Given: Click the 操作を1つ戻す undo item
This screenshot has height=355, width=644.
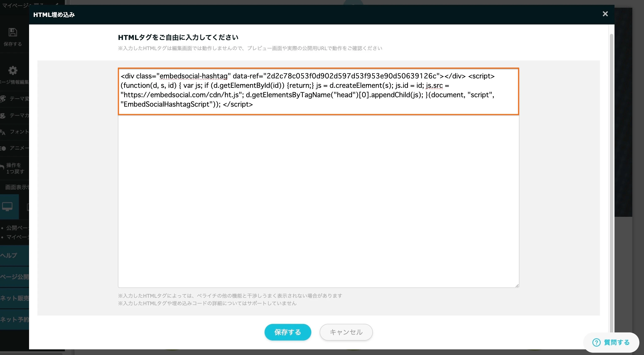Looking at the screenshot, I should point(14,168).
